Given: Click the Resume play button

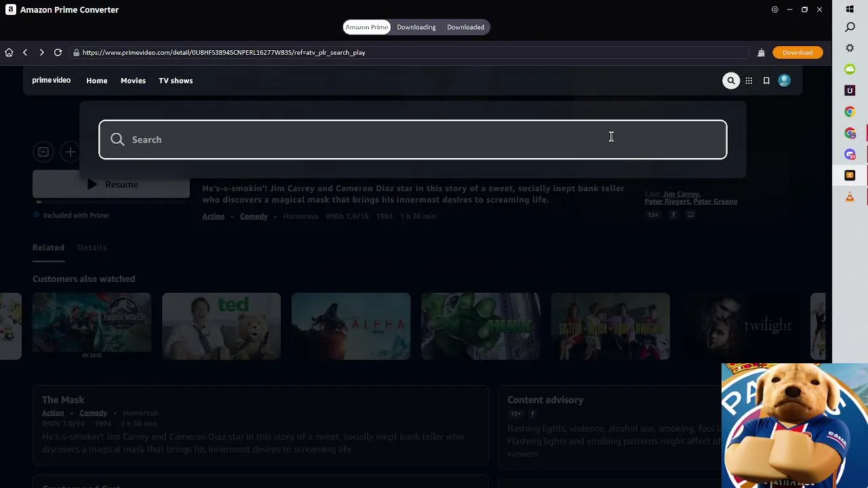Looking at the screenshot, I should (x=111, y=184).
